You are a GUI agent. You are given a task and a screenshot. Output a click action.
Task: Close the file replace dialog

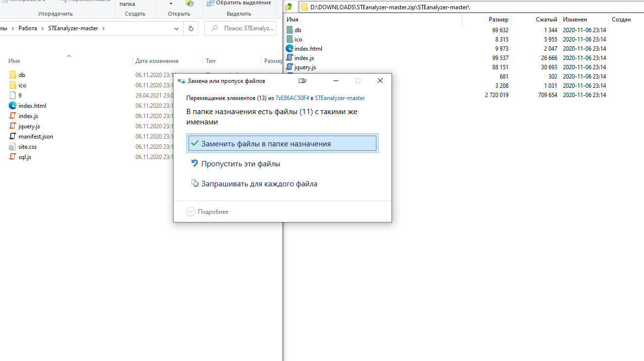tap(380, 80)
